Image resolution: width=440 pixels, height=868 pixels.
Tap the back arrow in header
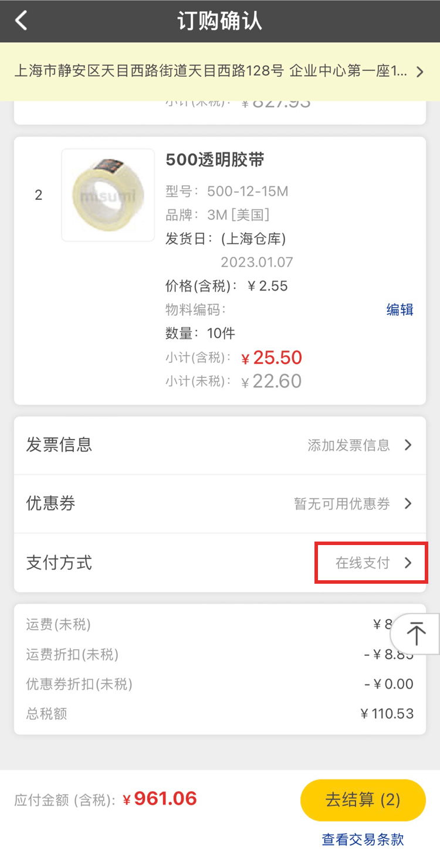tap(22, 21)
